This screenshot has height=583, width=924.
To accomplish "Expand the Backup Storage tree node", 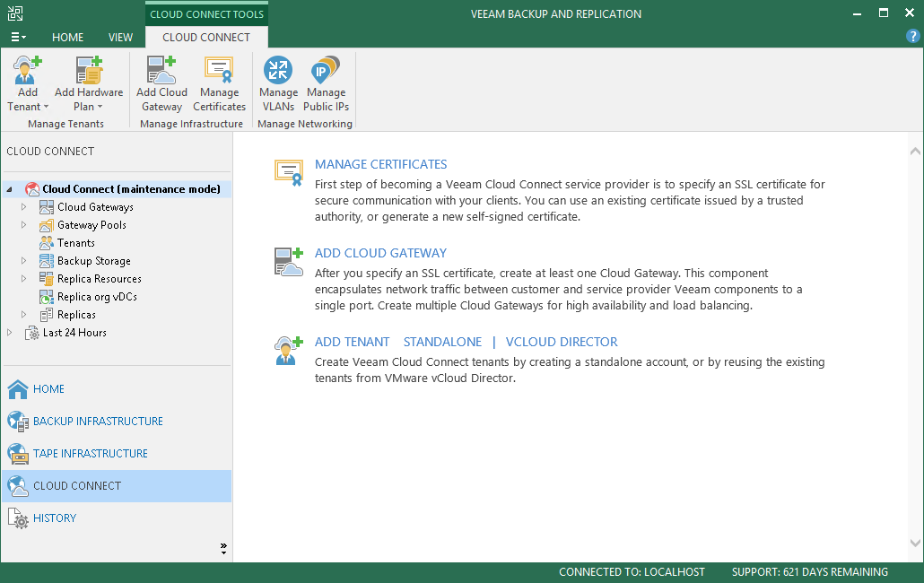I will tap(23, 261).
